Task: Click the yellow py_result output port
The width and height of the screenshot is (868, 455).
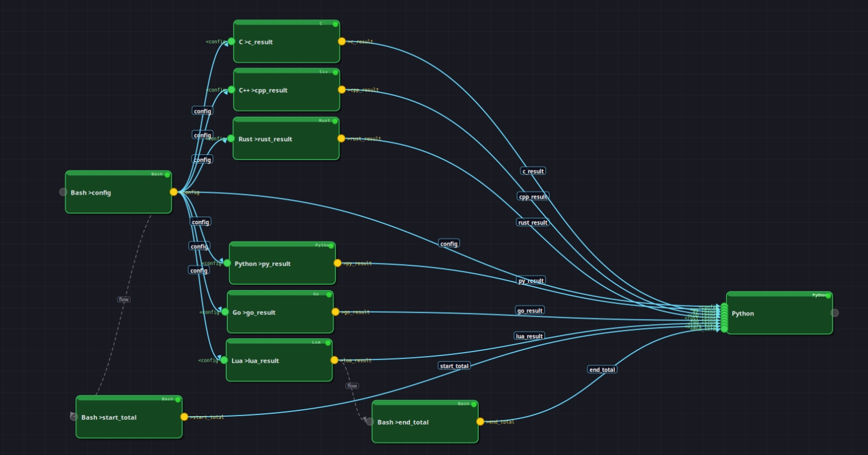Action: (337, 263)
